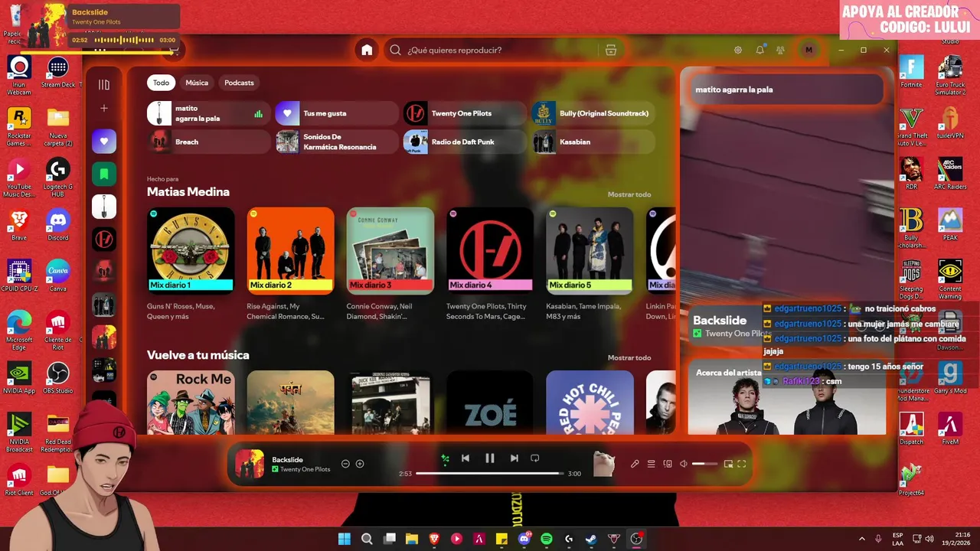This screenshot has width=980, height=551.
Task: Open 'Bully (Original Soundtrack)' shortcut
Action: click(593, 113)
